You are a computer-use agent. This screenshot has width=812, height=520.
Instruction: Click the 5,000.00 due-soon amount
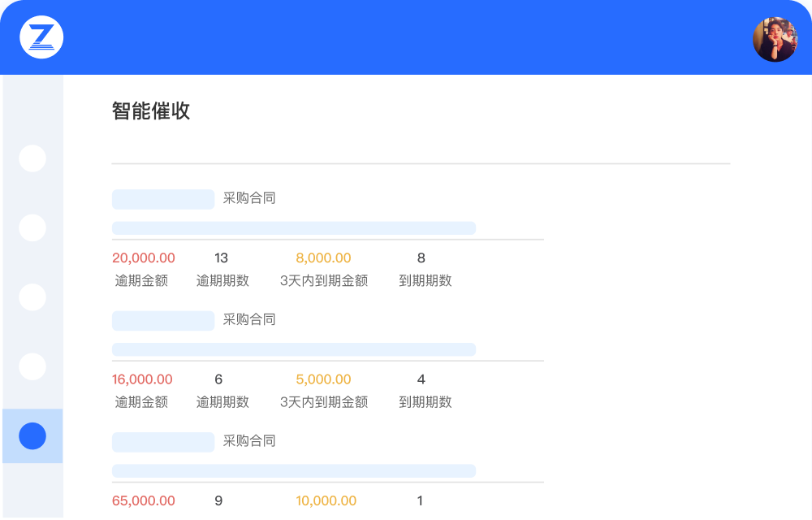[x=323, y=379]
